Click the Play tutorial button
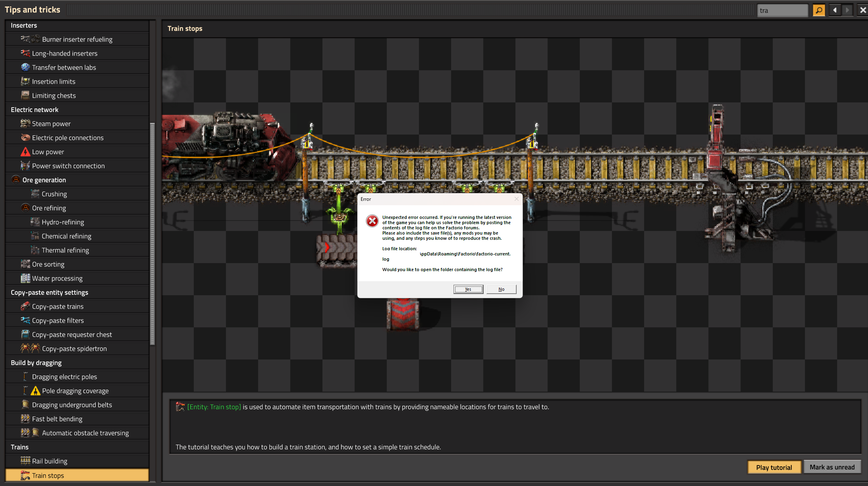This screenshot has width=868, height=486. point(774,467)
